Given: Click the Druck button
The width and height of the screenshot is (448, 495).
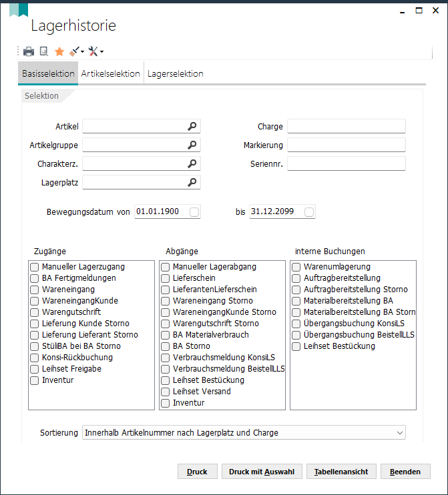Looking at the screenshot, I should pyautogui.click(x=198, y=472).
